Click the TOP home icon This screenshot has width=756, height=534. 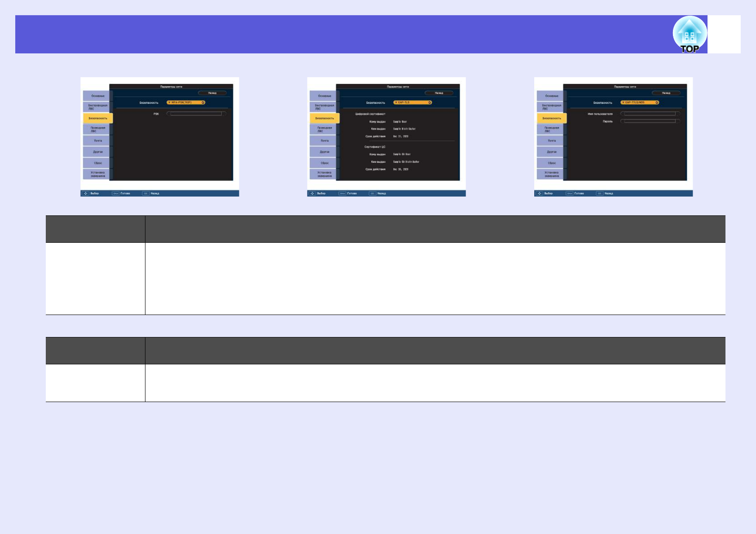(689, 35)
